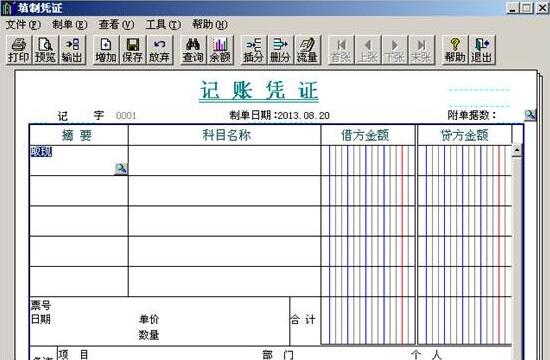This screenshot has height=360, width=550.
Task: Click the 打印 (Print) toolbar icon
Action: [19, 50]
